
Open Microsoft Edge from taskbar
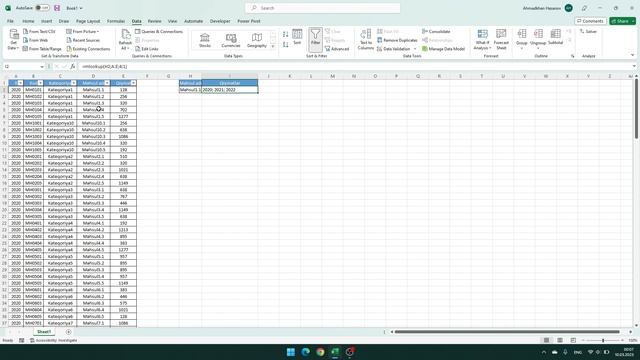point(305,352)
